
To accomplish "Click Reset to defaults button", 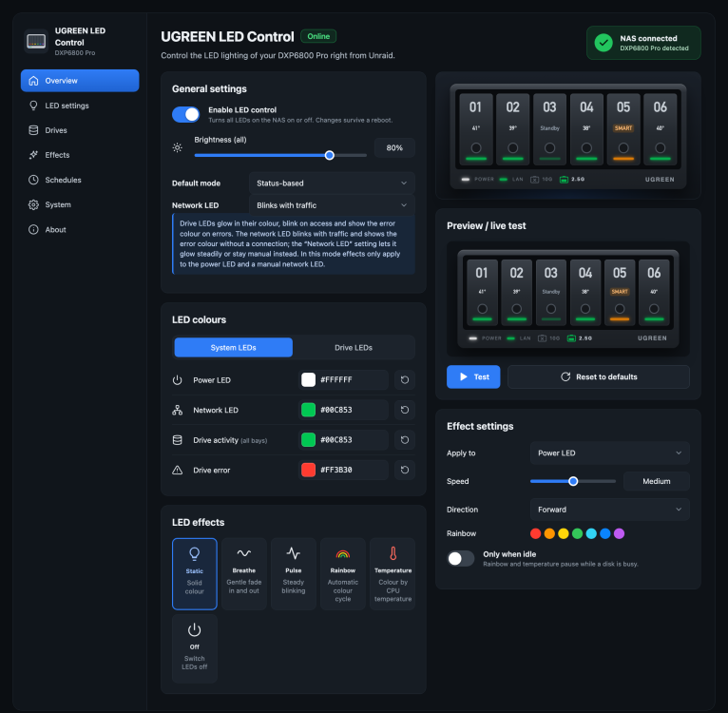I will (599, 376).
